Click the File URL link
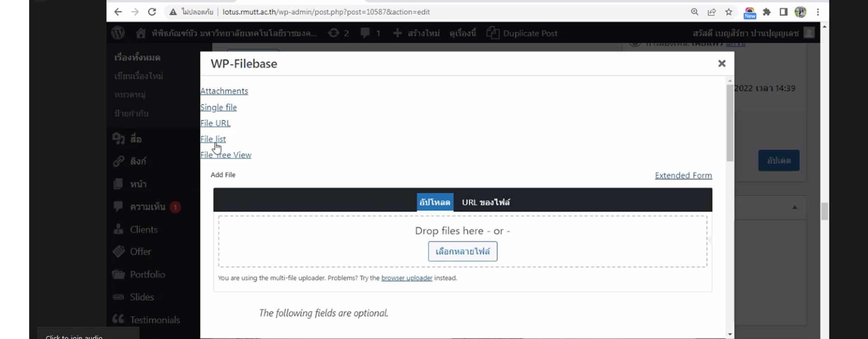 (215, 123)
